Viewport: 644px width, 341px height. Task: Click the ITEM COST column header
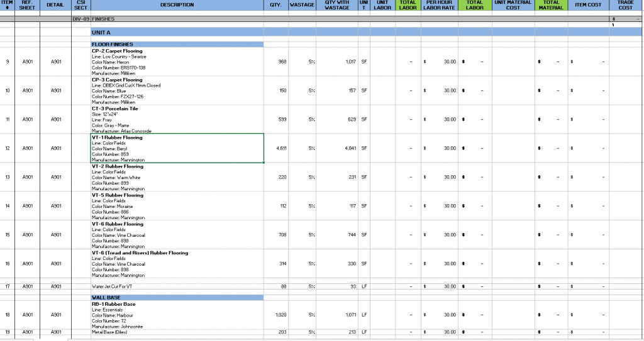[588, 5]
